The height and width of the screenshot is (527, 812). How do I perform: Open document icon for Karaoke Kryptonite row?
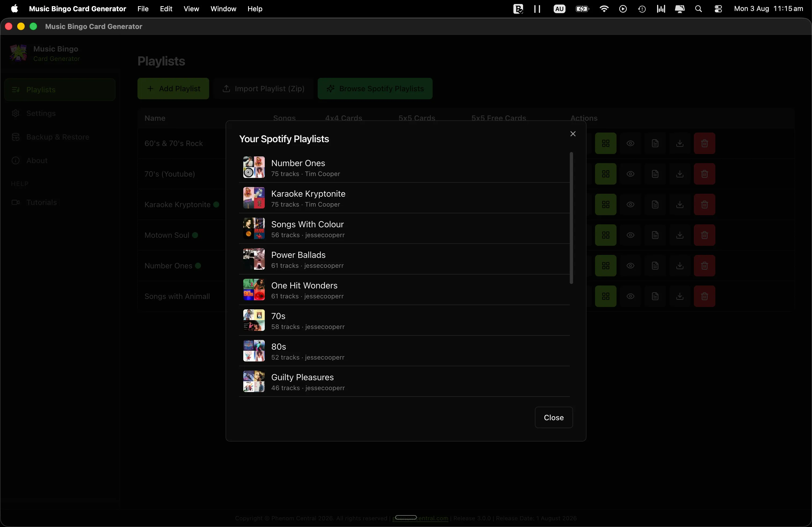click(x=655, y=204)
